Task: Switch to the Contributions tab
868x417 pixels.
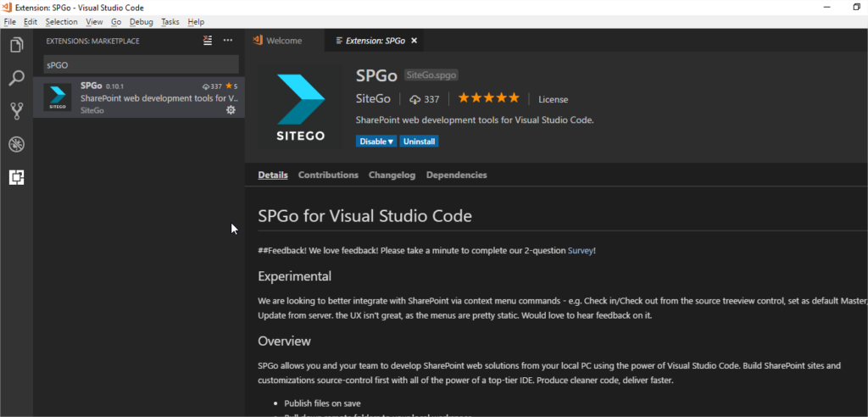Action: 328,175
